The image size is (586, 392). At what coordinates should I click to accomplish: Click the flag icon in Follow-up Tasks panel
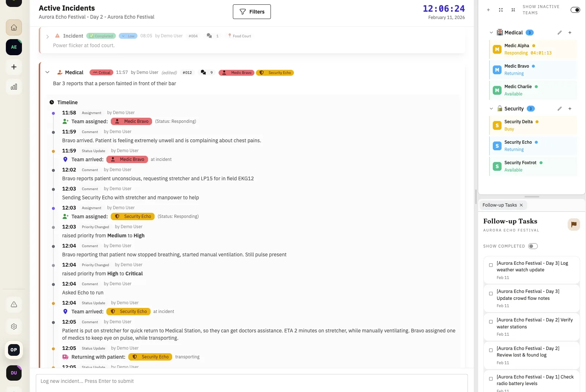tap(574, 224)
